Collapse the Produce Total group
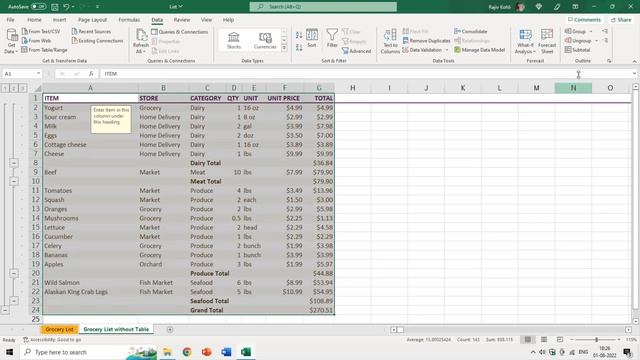 click(x=14, y=273)
